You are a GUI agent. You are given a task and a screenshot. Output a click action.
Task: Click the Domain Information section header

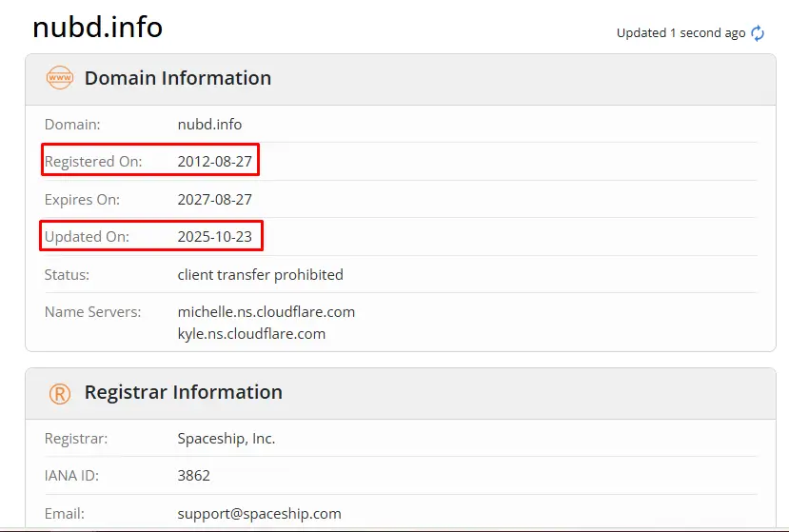point(177,78)
